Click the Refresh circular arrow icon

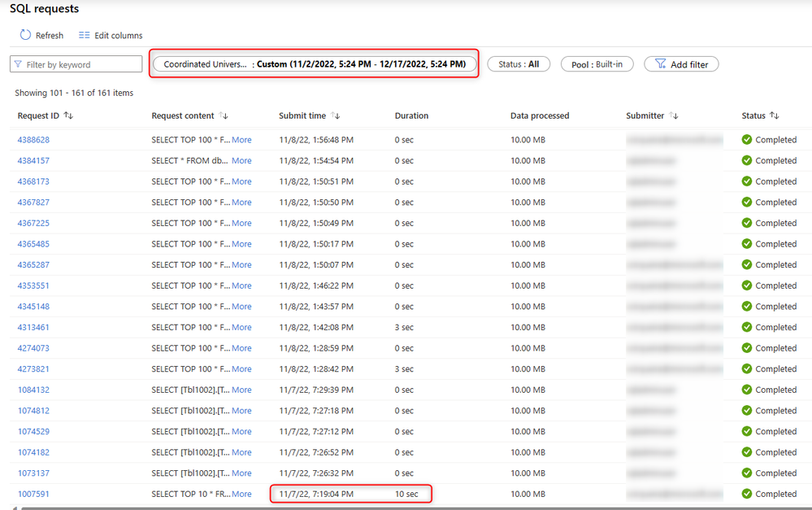(25, 35)
